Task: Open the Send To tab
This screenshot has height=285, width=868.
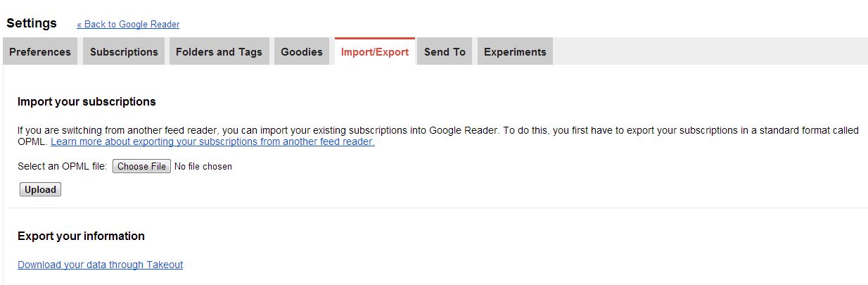Action: pyautogui.click(x=445, y=52)
